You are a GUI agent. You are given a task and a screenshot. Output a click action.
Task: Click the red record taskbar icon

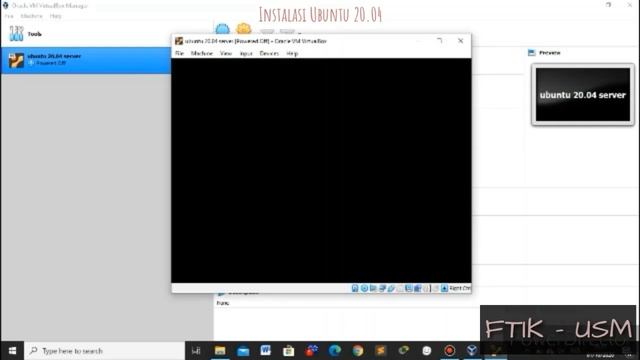coord(449,351)
